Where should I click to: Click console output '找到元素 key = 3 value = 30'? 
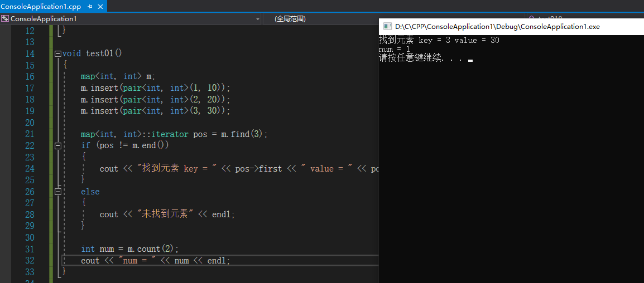point(439,40)
